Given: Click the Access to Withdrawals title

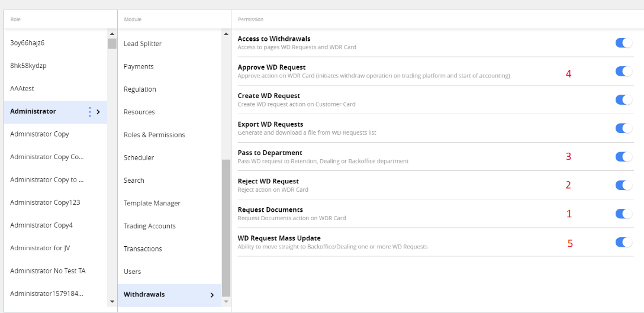Looking at the screenshot, I should pyautogui.click(x=274, y=39).
